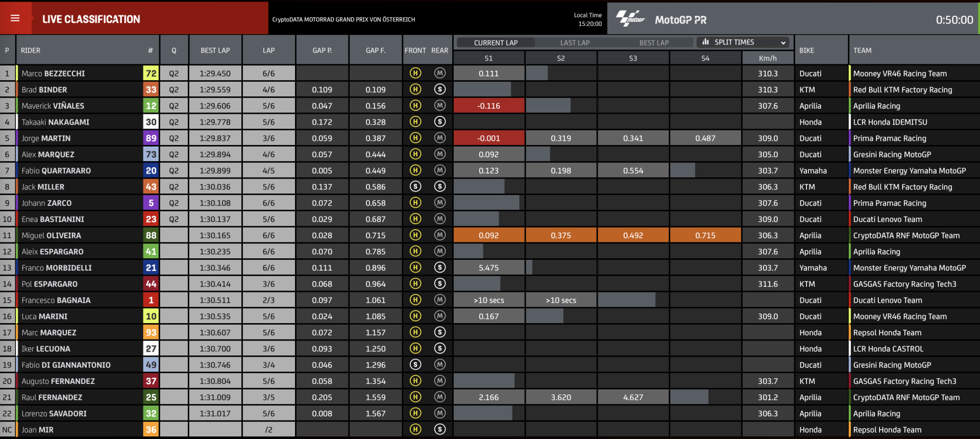Click the 0:50:00 session timer
The height and width of the screenshot is (439, 980).
tap(954, 20)
